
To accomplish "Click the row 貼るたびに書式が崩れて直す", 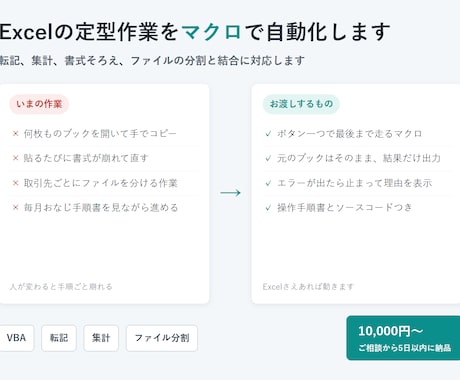I will (x=105, y=158).
